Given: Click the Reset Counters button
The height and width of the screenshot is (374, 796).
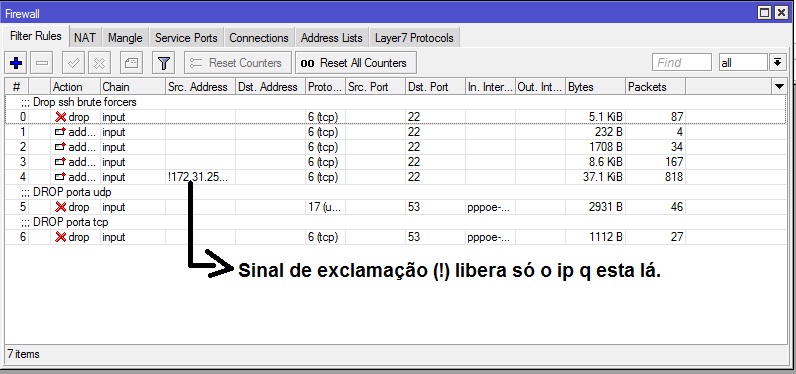Looking at the screenshot, I should click(238, 63).
